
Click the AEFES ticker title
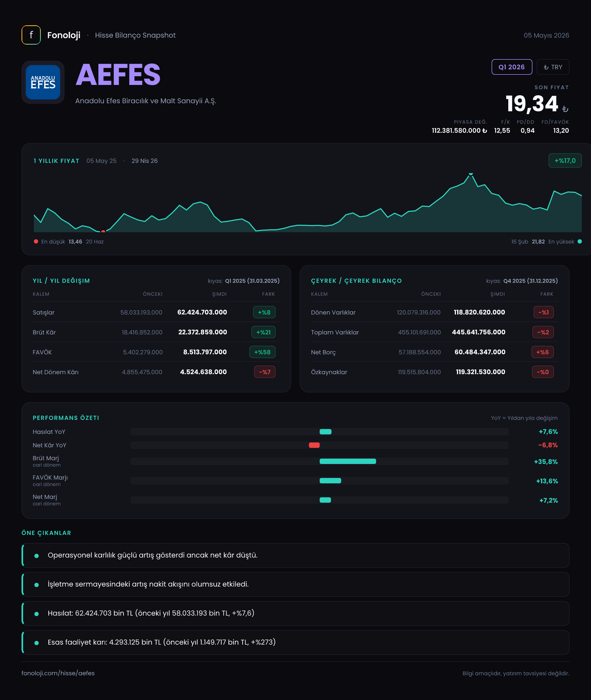(x=118, y=74)
